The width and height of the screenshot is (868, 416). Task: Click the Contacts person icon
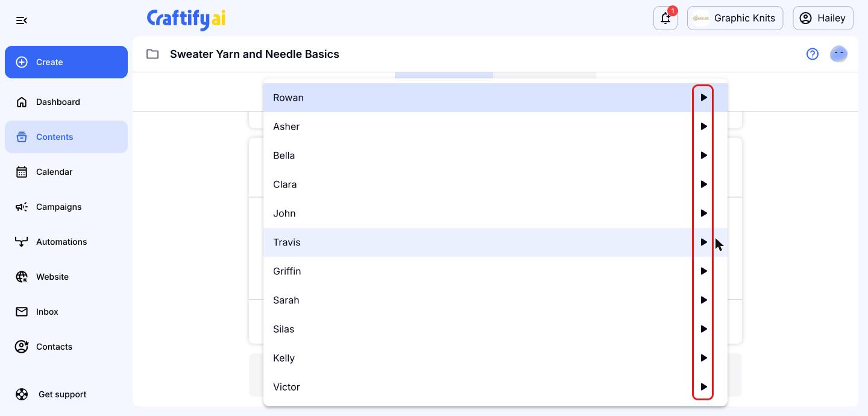point(22,347)
